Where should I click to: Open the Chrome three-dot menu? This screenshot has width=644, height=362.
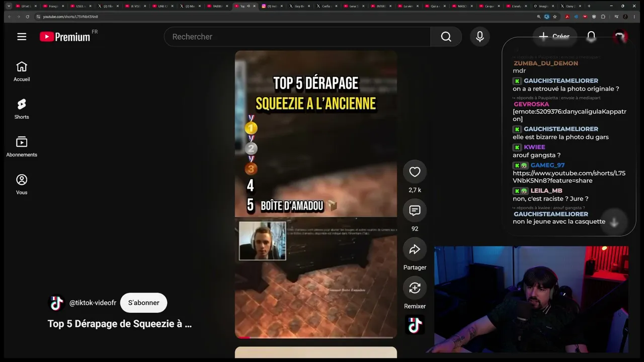(x=633, y=17)
